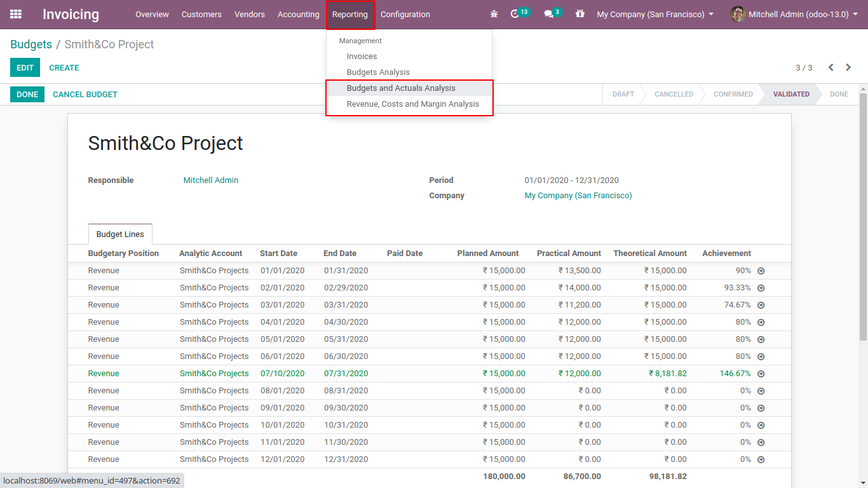The height and width of the screenshot is (488, 868).
Task: Open conversations chat icon with 3 badge
Action: click(x=548, y=14)
